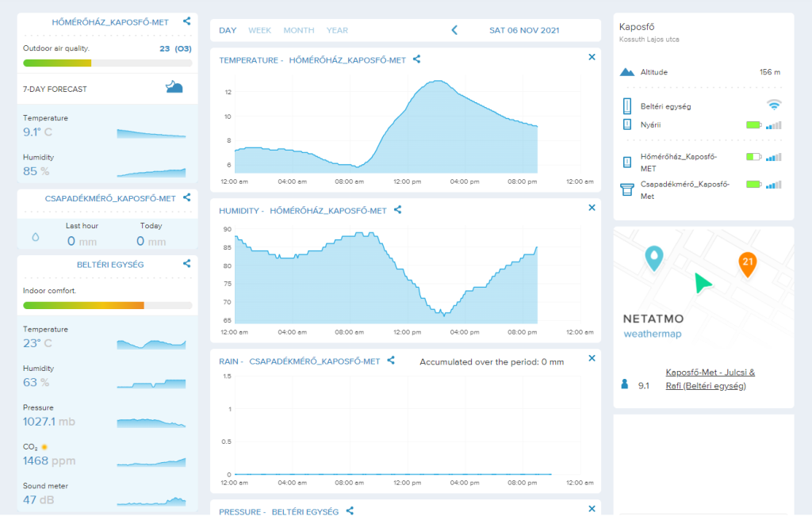Close the Temperature chart panel
This screenshot has height=516, width=812.
click(592, 57)
